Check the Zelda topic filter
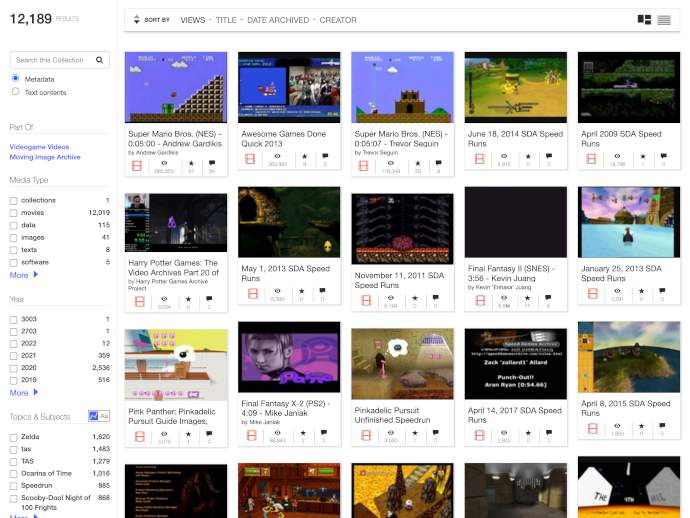 coord(14,437)
